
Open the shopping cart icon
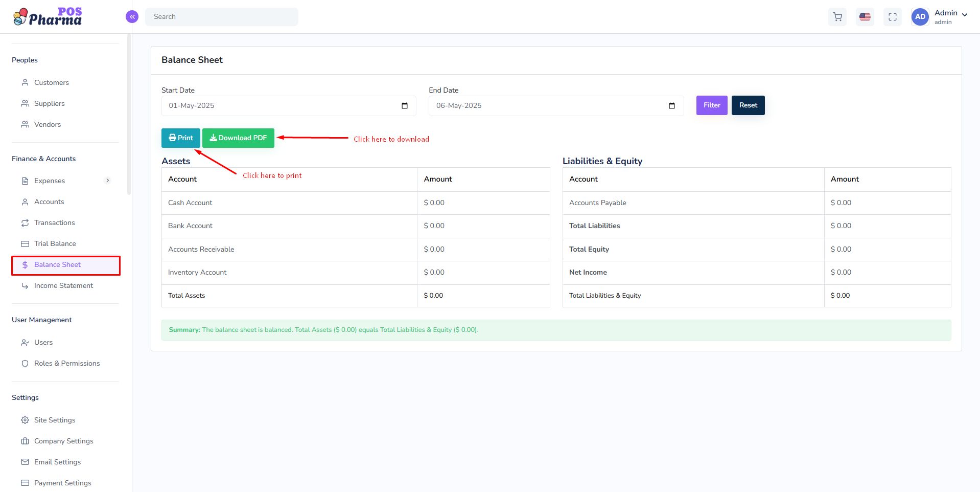(837, 17)
